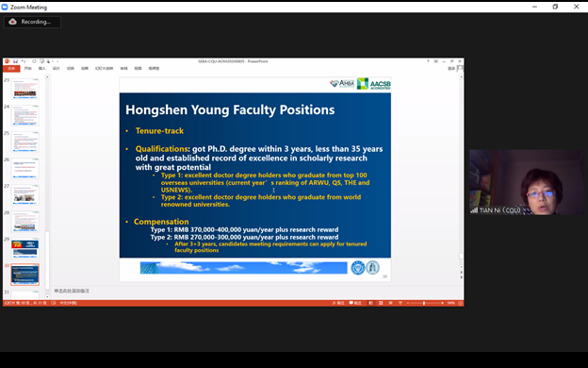Click the Next Slide double-arrow button
Viewport: 588px width, 368px height.
tap(461, 277)
